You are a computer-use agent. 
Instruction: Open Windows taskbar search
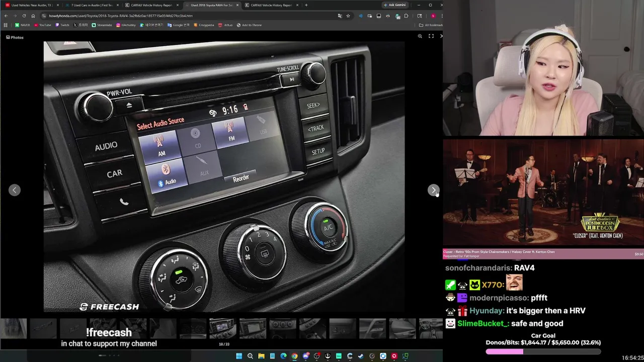click(250, 356)
